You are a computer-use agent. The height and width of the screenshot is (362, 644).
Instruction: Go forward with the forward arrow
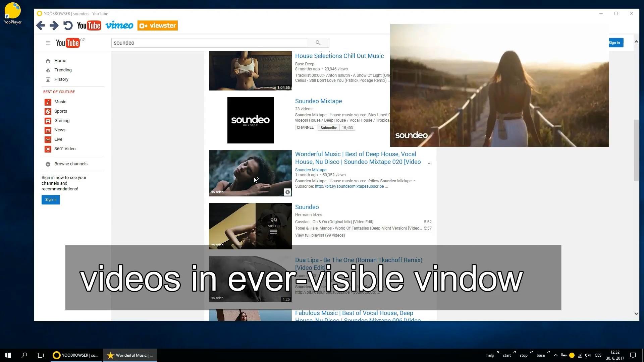tap(54, 25)
